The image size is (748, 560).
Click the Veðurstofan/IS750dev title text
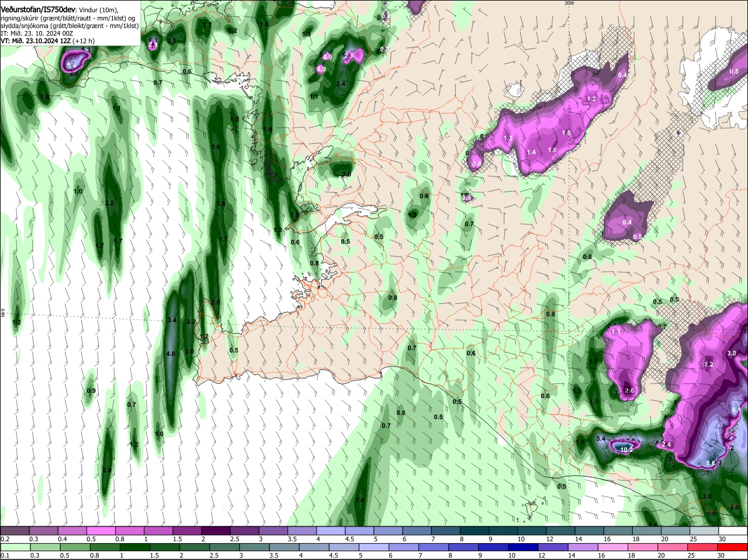pos(37,11)
